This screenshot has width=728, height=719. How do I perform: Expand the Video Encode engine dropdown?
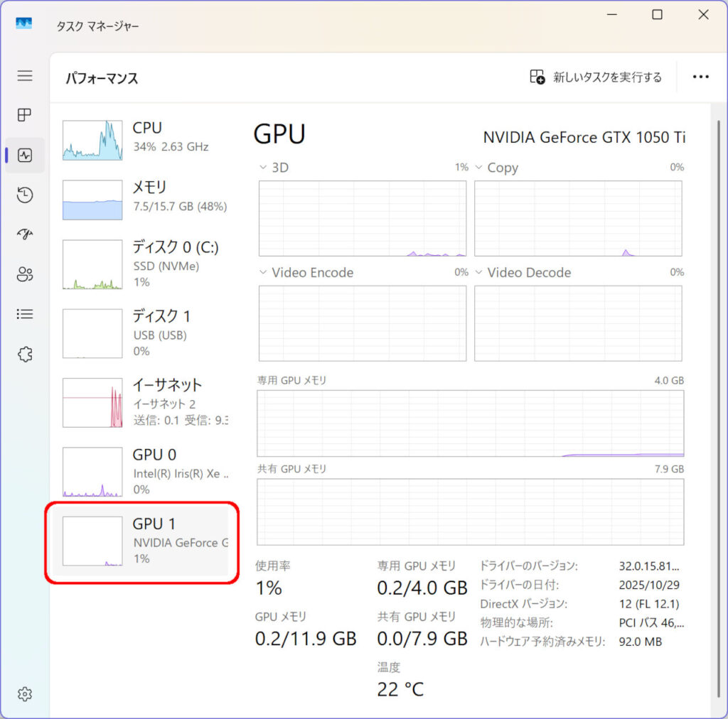(264, 273)
